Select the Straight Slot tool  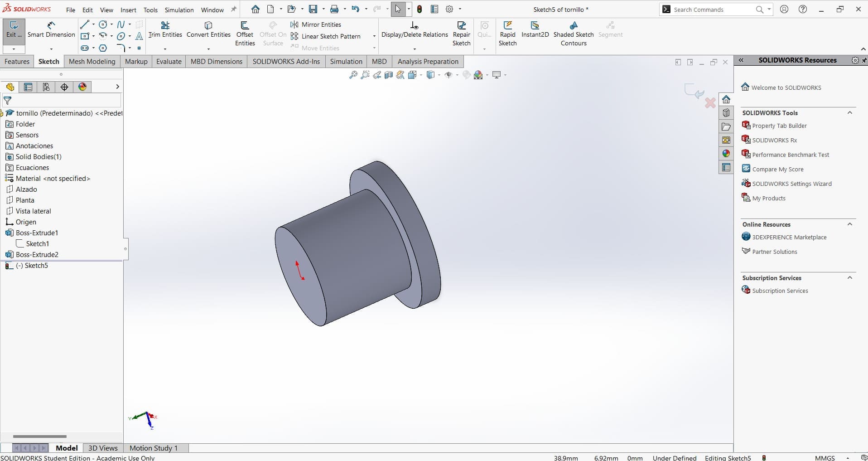[x=85, y=48]
